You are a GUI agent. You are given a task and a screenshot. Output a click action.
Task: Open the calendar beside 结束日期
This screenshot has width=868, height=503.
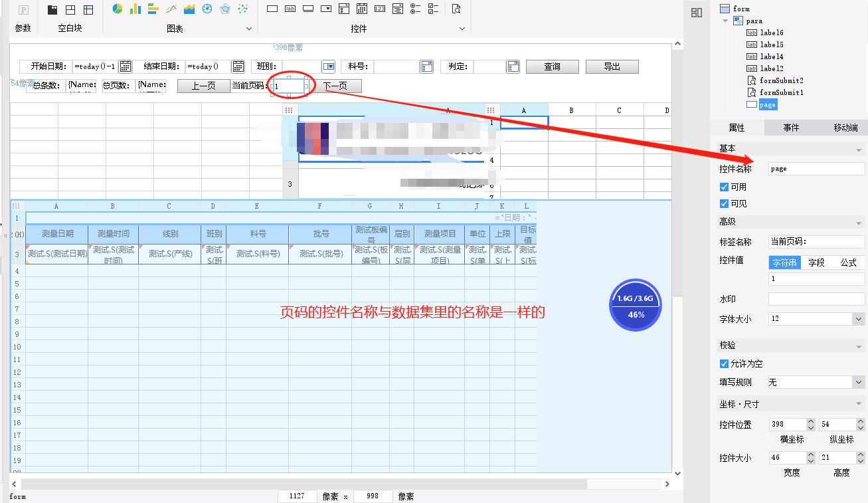click(x=238, y=66)
